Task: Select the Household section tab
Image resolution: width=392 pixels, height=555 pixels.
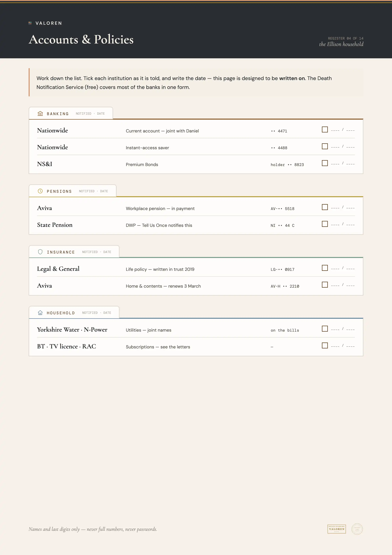Action: click(74, 312)
